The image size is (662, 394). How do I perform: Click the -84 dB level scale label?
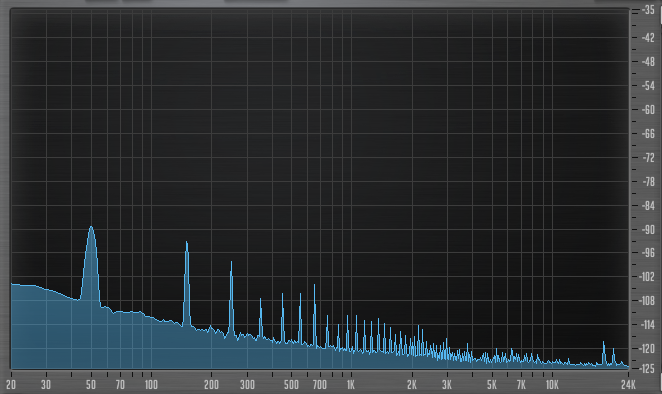648,206
